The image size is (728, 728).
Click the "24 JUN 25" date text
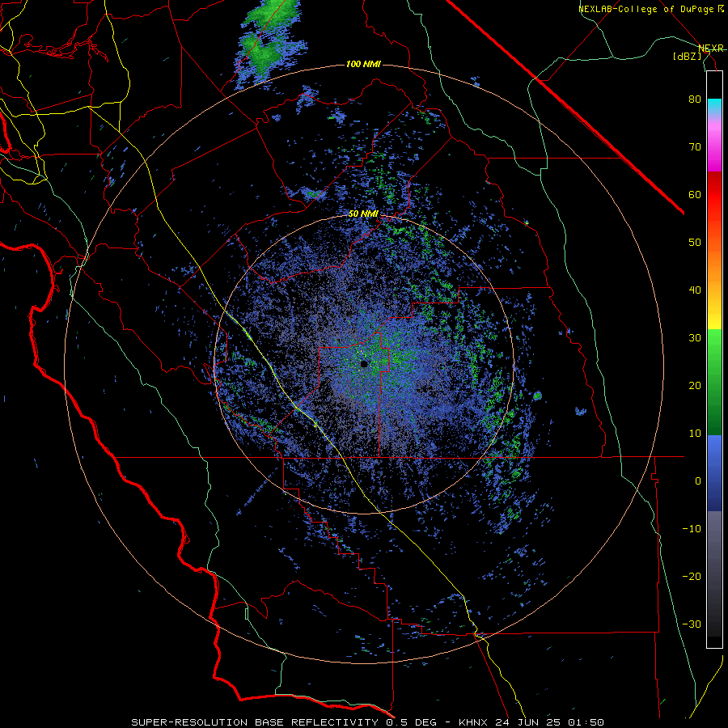[x=530, y=722]
